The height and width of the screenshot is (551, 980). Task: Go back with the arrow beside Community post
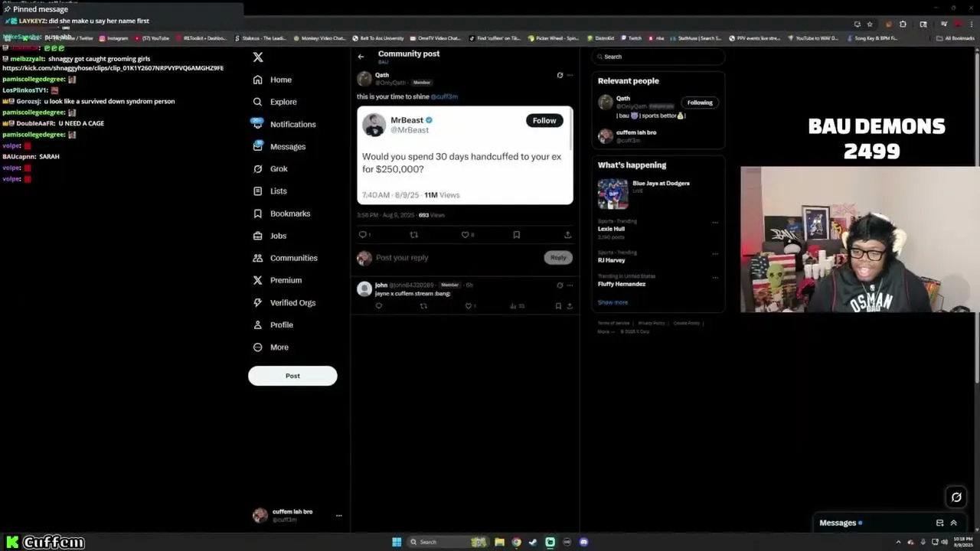click(361, 56)
